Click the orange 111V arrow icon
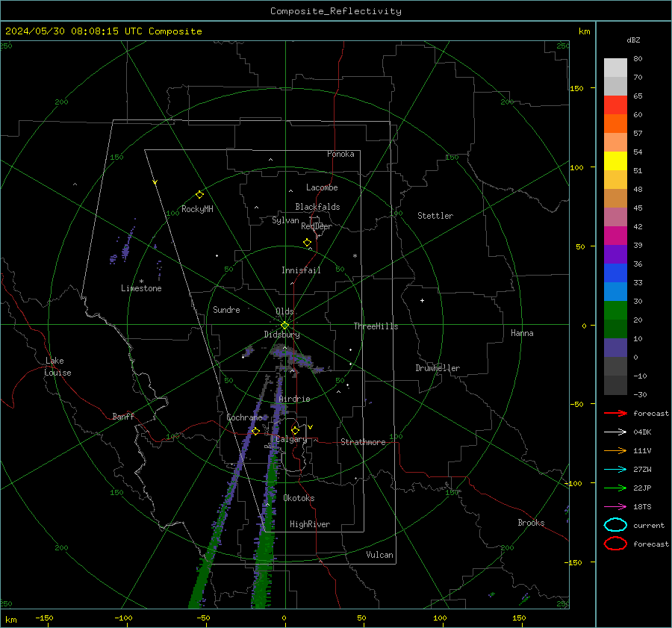 [615, 450]
